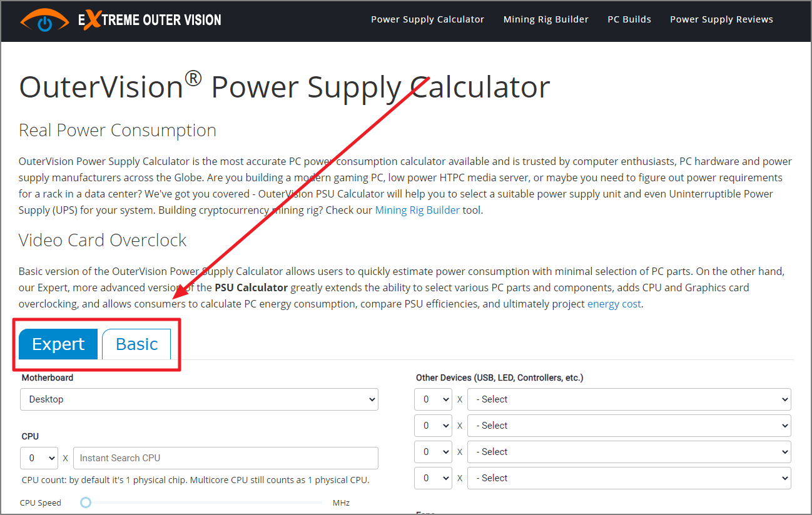Viewport: 812px width, 515px height.
Task: Click the Video Card Overclock heading
Action: [103, 240]
